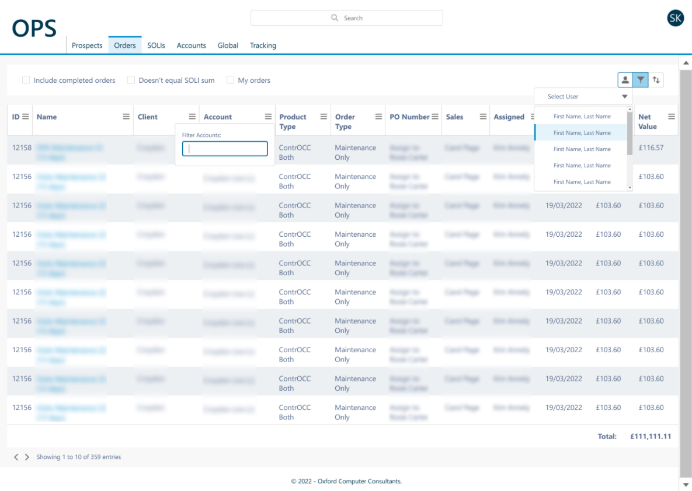This screenshot has width=692, height=491.
Task: Open the Accounts tab
Action: [191, 45]
